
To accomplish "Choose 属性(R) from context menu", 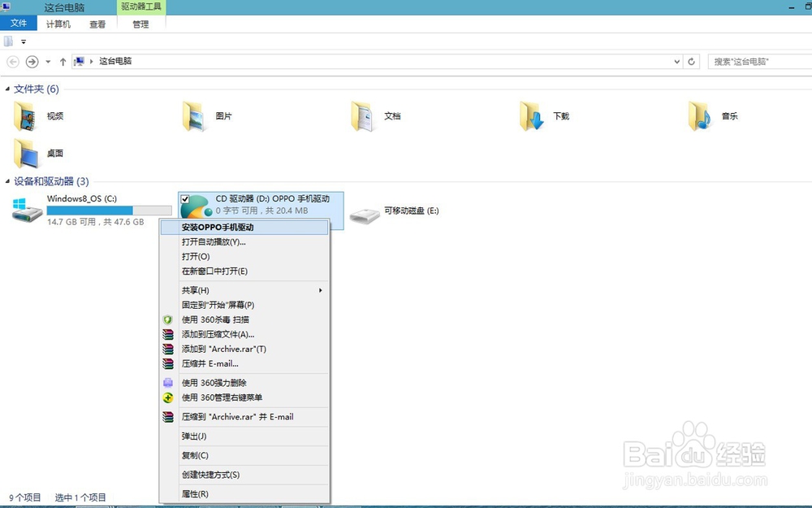I will click(x=244, y=493).
